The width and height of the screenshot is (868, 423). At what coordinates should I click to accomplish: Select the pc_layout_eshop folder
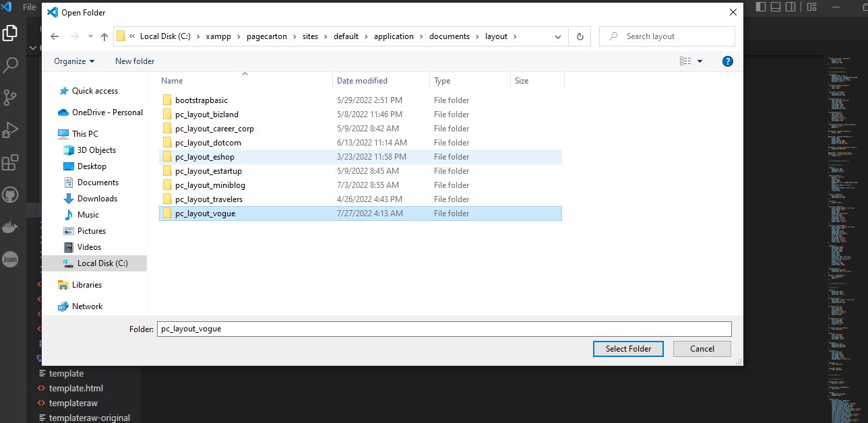coord(361,157)
